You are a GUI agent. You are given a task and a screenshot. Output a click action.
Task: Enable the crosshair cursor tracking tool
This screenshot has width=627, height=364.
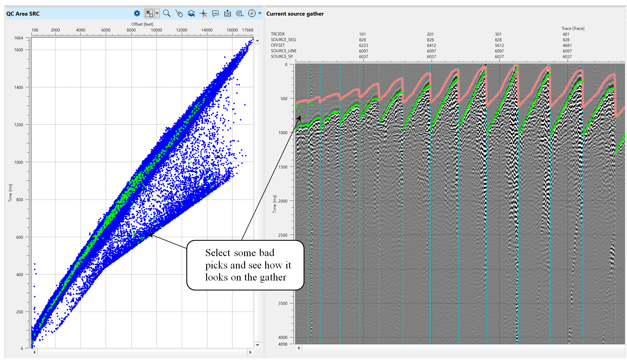pos(203,13)
